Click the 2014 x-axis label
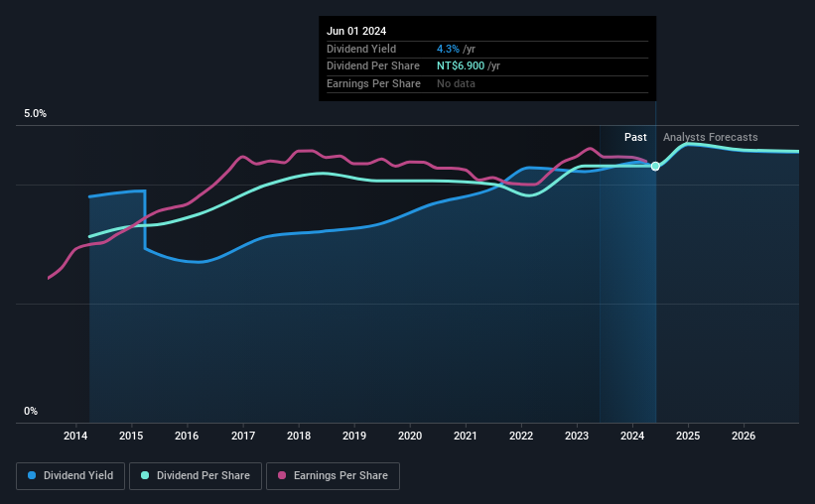This screenshot has height=504, width=815. click(75, 436)
